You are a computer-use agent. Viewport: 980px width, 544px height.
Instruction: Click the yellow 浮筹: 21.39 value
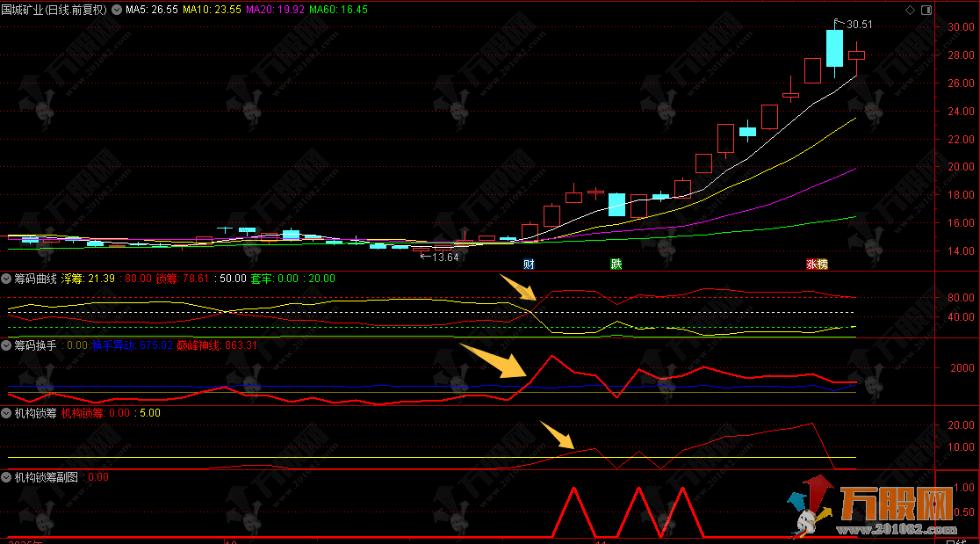tap(88, 279)
